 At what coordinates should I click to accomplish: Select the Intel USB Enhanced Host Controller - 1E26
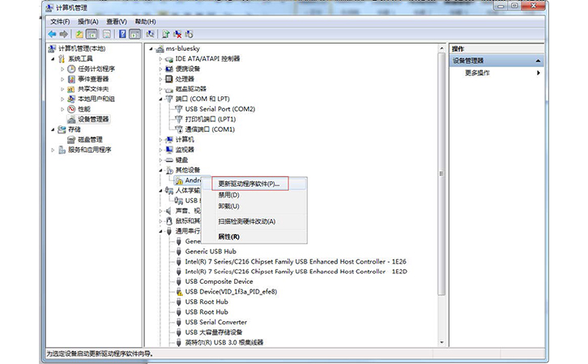point(296,262)
